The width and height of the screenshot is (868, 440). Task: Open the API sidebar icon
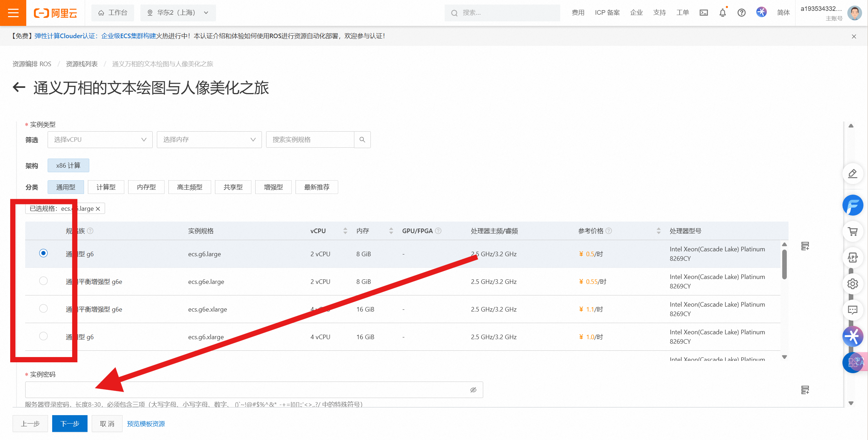pyautogui.click(x=853, y=258)
